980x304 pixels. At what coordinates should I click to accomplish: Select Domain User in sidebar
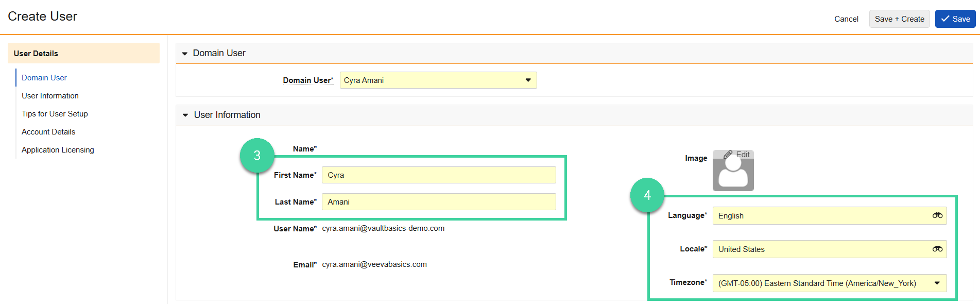click(x=44, y=78)
